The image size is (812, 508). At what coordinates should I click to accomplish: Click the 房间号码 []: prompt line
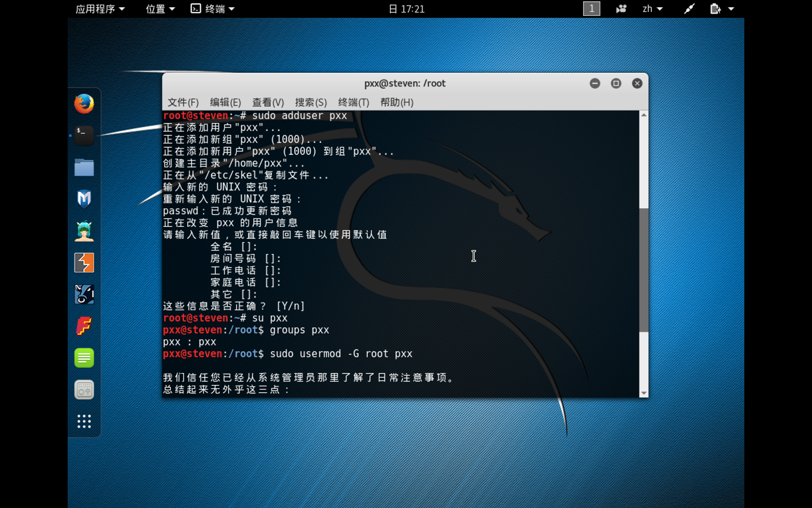click(x=246, y=259)
